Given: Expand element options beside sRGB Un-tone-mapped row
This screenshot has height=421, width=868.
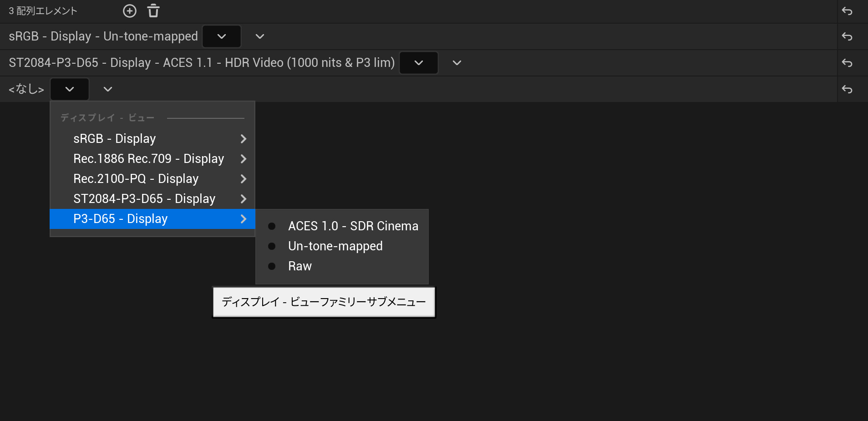Looking at the screenshot, I should (x=260, y=36).
